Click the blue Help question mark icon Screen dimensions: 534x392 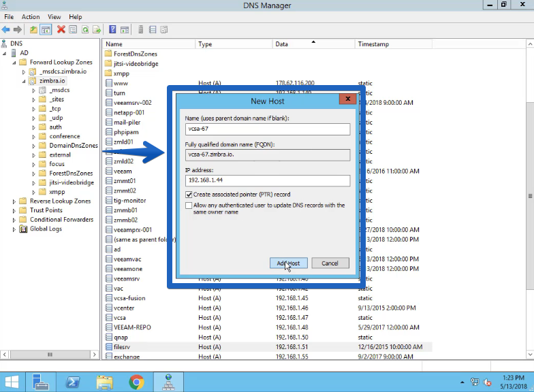112,30
